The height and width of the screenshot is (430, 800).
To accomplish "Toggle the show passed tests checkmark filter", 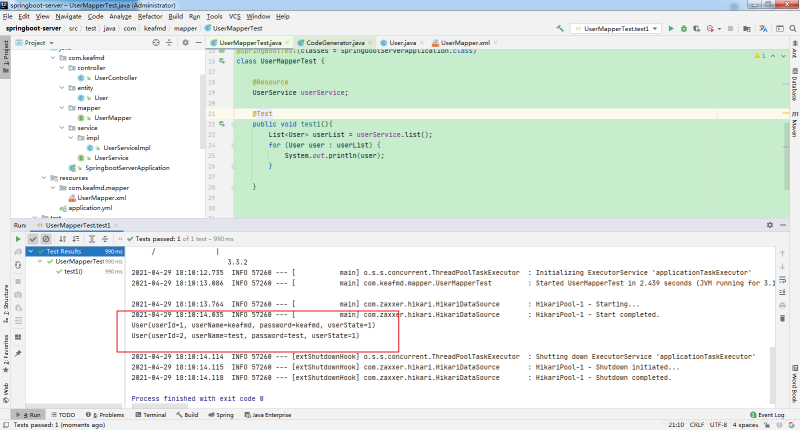I will (33, 239).
